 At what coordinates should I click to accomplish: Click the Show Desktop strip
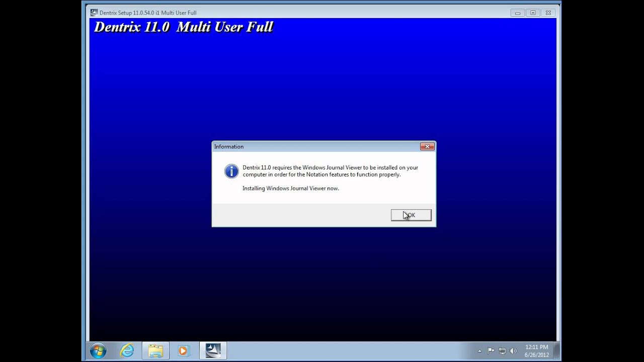click(557, 350)
